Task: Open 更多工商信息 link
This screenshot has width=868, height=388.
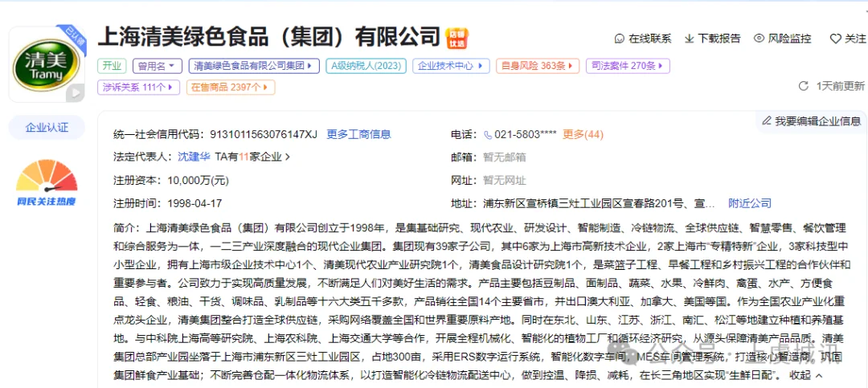Action: coord(358,134)
